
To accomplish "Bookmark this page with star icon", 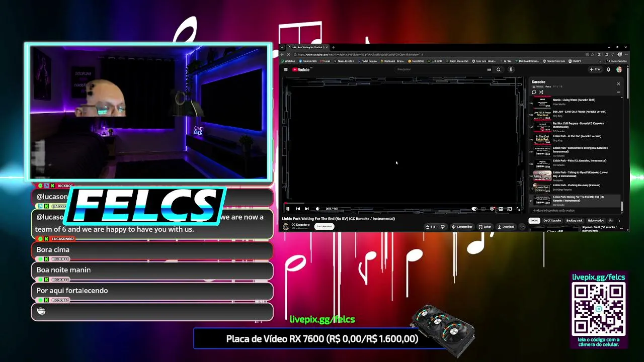I will (593, 54).
